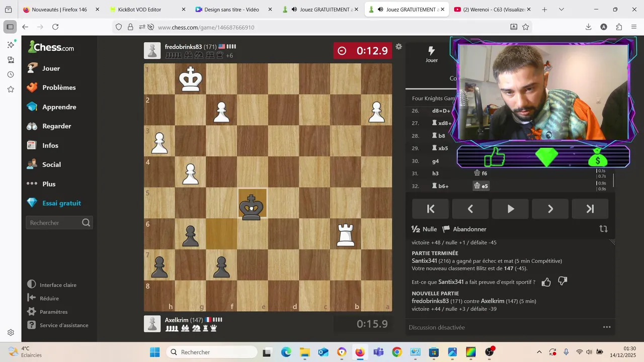644x362 pixels.
Task: Switch to the Werenoi C63 YouTube tab
Action: [x=493, y=10]
